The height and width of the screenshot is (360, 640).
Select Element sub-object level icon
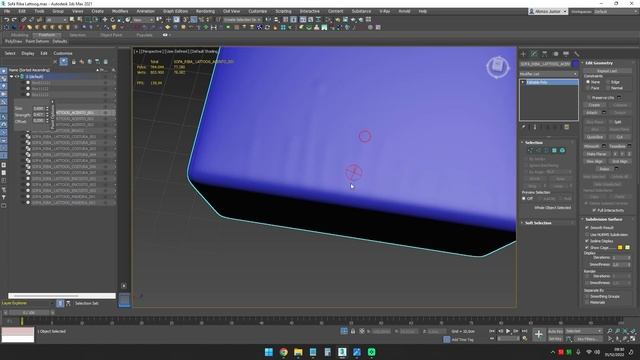(562, 151)
